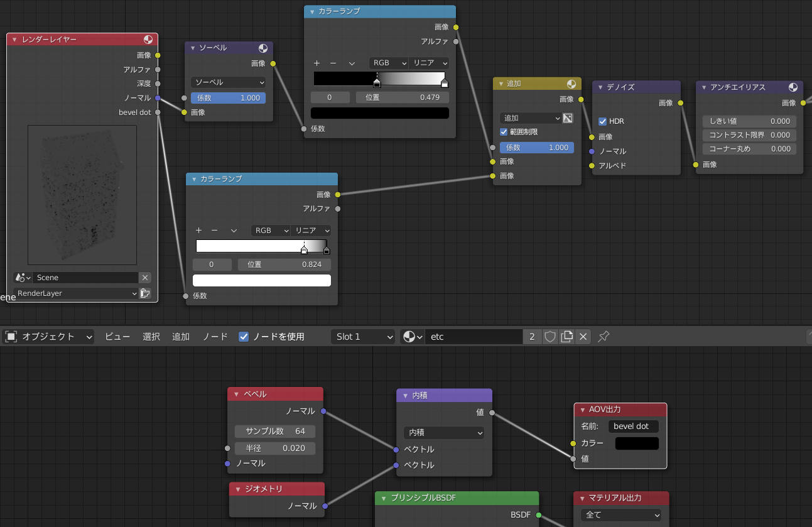Disable the 範囲制限 checkbox in 追加 node
This screenshot has width=812, height=527.
click(504, 132)
